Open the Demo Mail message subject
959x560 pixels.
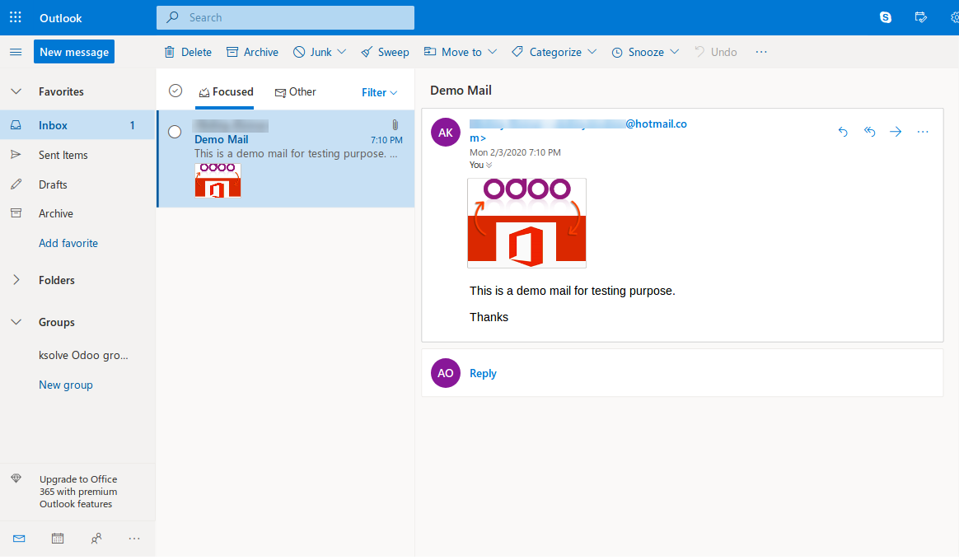(222, 139)
